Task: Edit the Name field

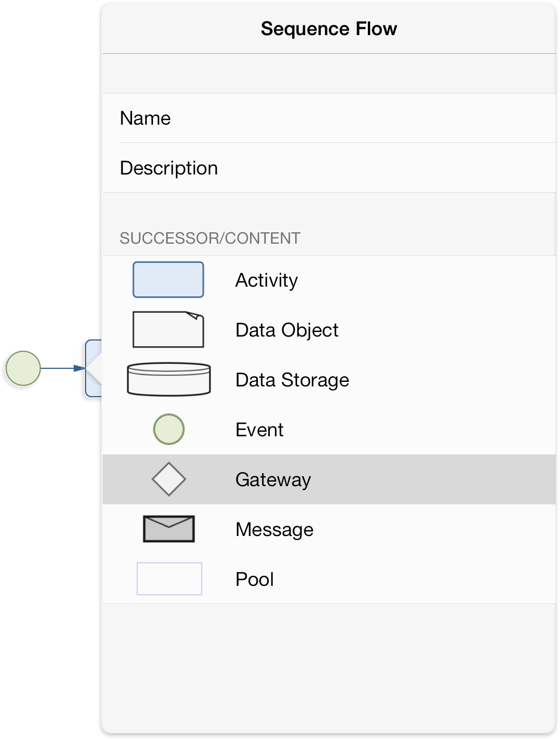Action: click(x=329, y=118)
